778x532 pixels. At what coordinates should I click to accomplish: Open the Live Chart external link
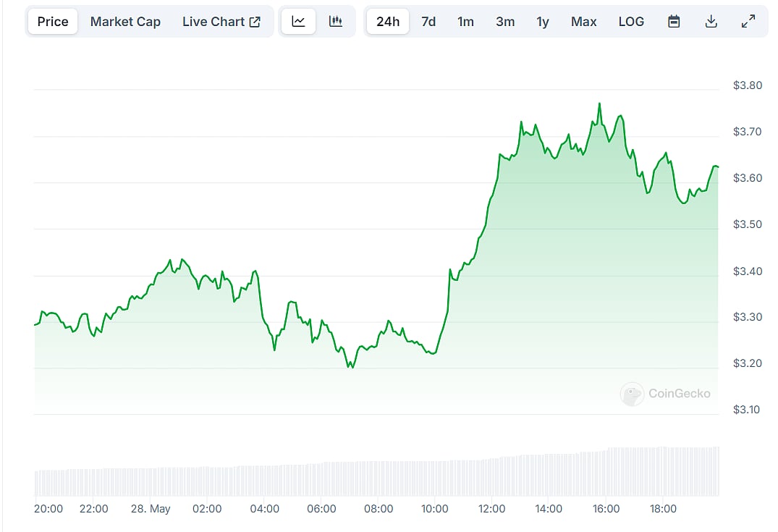(x=221, y=22)
